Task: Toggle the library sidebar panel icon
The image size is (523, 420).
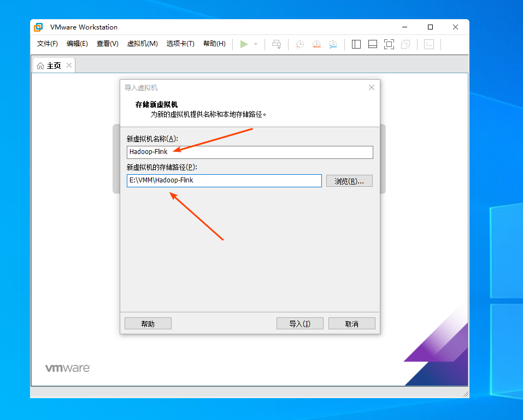Action: point(356,44)
